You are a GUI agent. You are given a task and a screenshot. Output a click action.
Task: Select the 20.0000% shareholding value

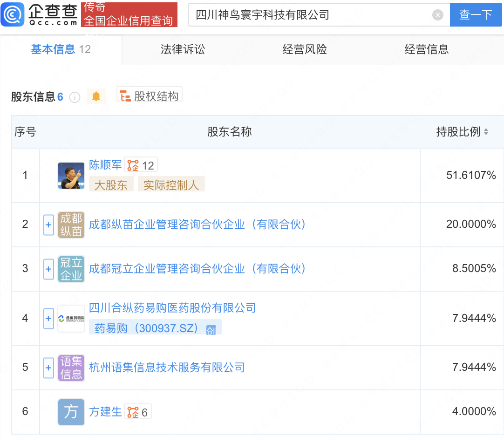coord(471,224)
